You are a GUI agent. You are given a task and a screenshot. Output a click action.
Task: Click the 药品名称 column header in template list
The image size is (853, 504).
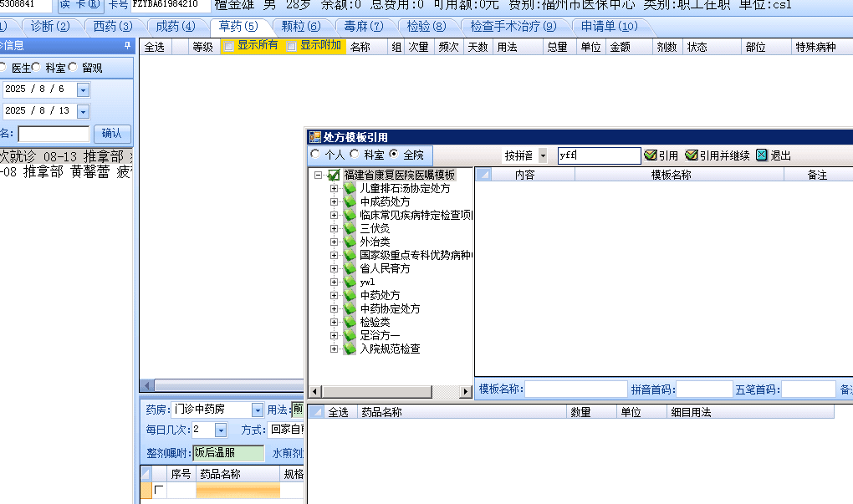point(462,412)
